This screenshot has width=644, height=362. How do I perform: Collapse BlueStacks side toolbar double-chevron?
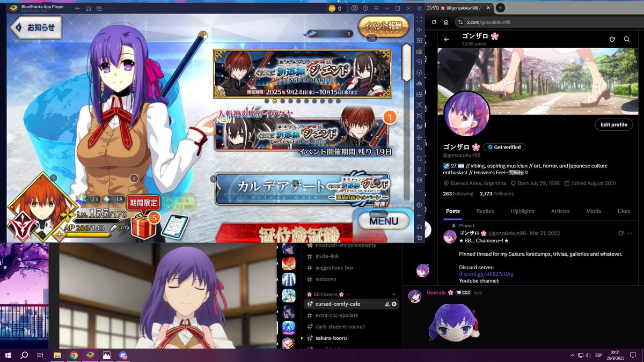pos(419,8)
